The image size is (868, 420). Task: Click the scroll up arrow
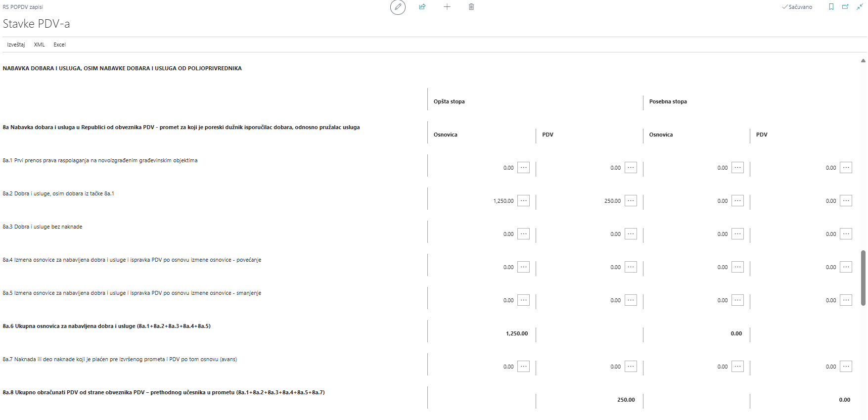863,61
